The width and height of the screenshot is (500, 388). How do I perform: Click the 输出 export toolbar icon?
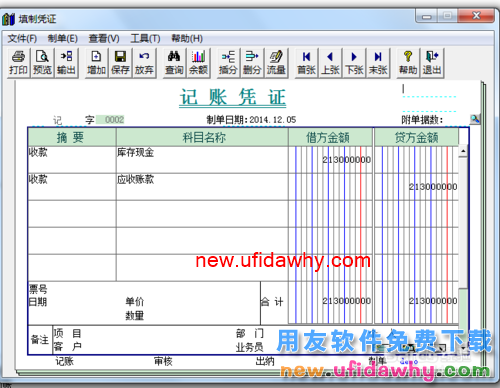coord(66,63)
